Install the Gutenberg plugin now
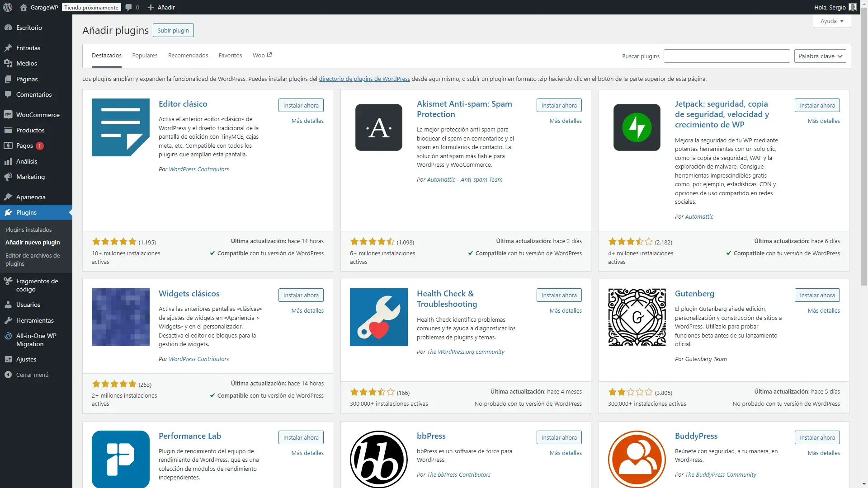868x488 pixels. (817, 295)
